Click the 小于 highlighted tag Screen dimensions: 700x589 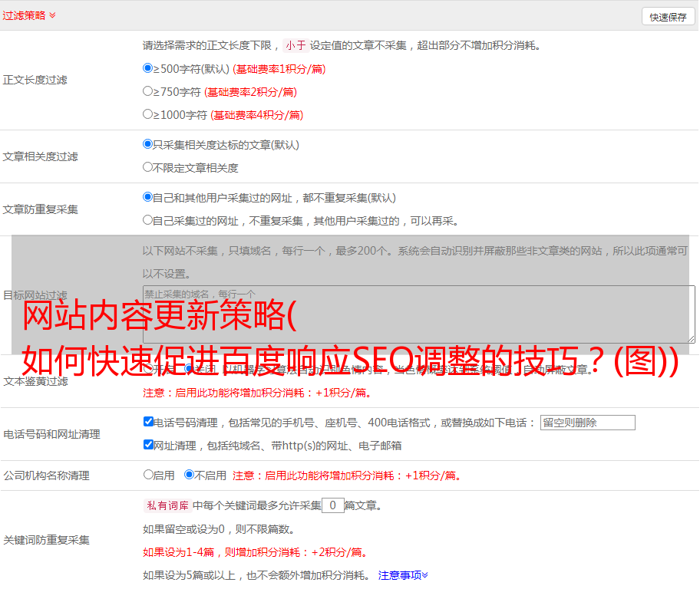[x=296, y=45]
